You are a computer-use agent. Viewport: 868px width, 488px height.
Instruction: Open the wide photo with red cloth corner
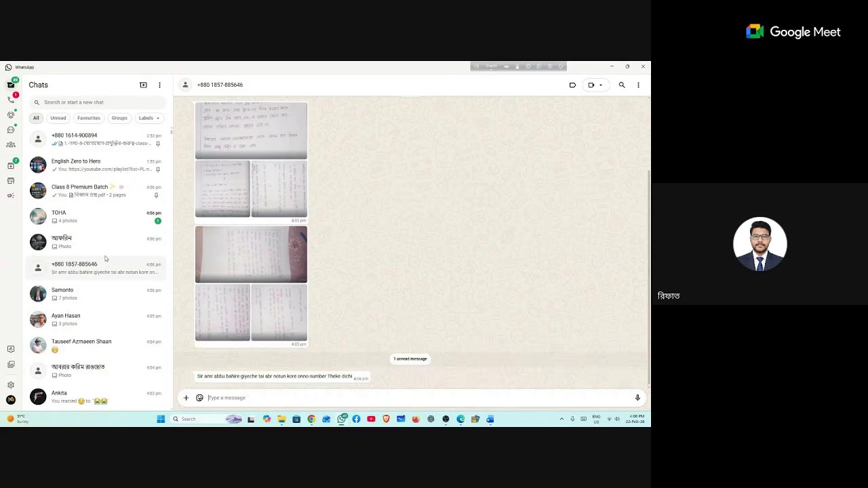point(251,254)
